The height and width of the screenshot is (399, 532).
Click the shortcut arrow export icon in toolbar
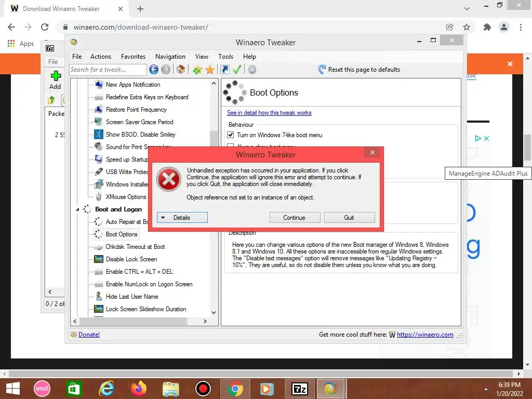(x=224, y=70)
